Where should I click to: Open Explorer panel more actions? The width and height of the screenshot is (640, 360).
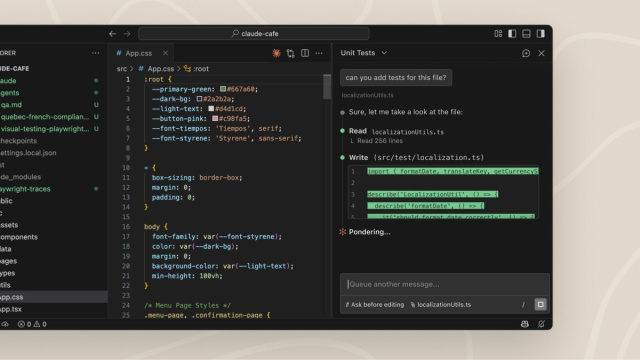coord(96,53)
